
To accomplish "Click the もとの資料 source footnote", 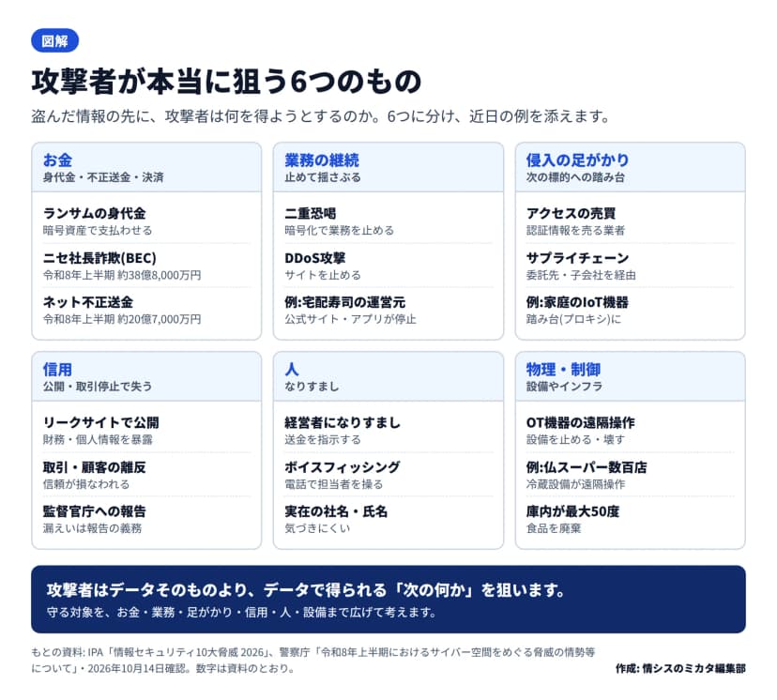I will click(313, 660).
